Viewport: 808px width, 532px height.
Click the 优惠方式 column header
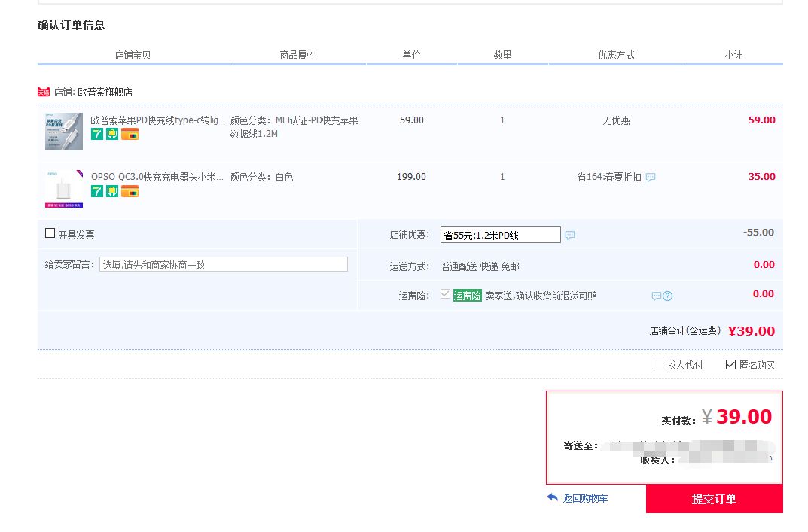click(616, 55)
